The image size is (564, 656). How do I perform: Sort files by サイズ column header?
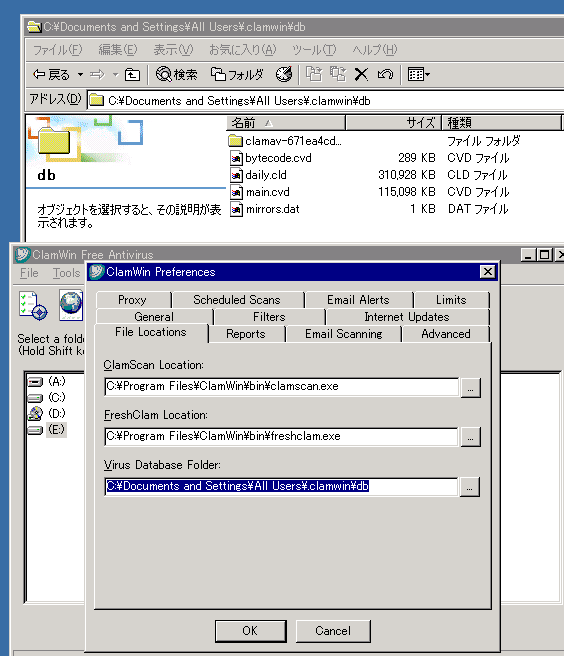click(393, 123)
